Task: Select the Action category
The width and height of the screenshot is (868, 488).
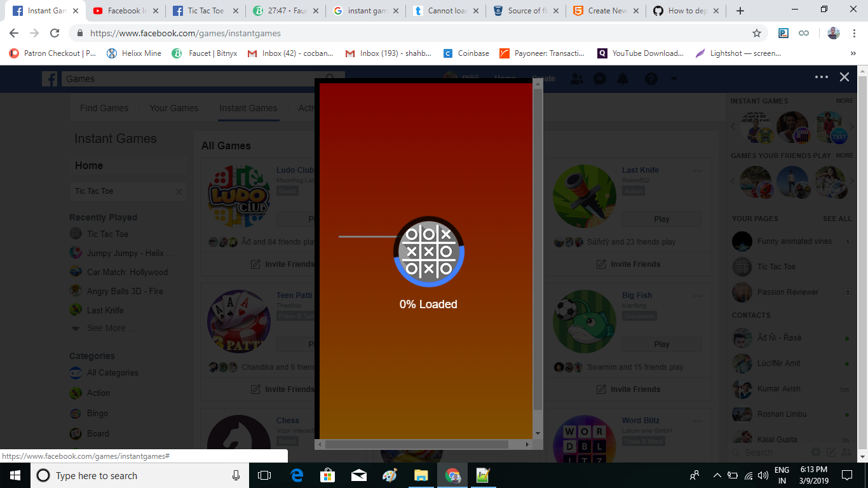Action: point(98,393)
